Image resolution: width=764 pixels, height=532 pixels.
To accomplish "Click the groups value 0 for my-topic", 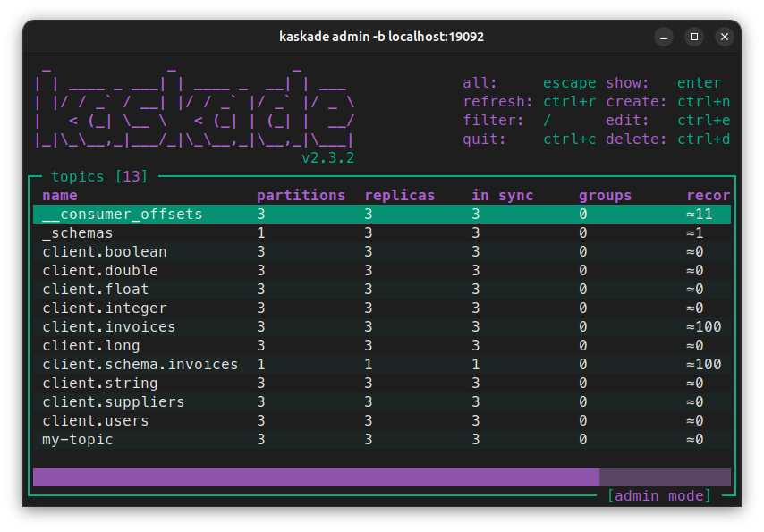I will point(582,439).
